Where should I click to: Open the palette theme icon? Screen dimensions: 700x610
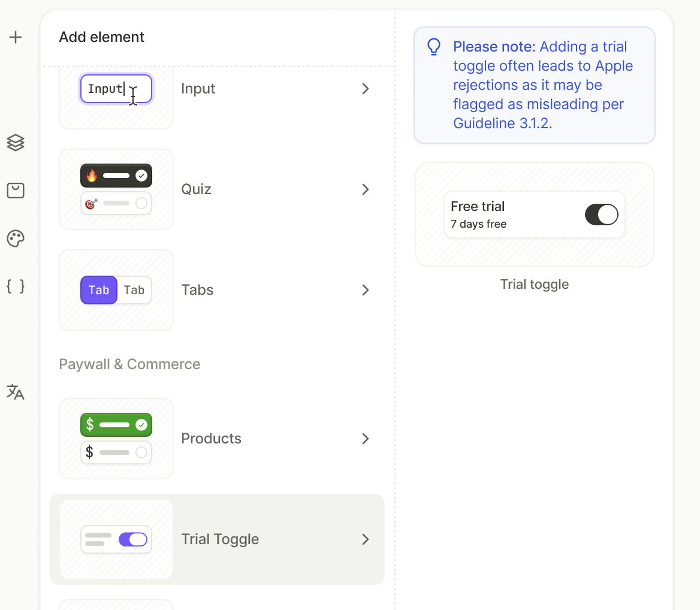point(16,238)
